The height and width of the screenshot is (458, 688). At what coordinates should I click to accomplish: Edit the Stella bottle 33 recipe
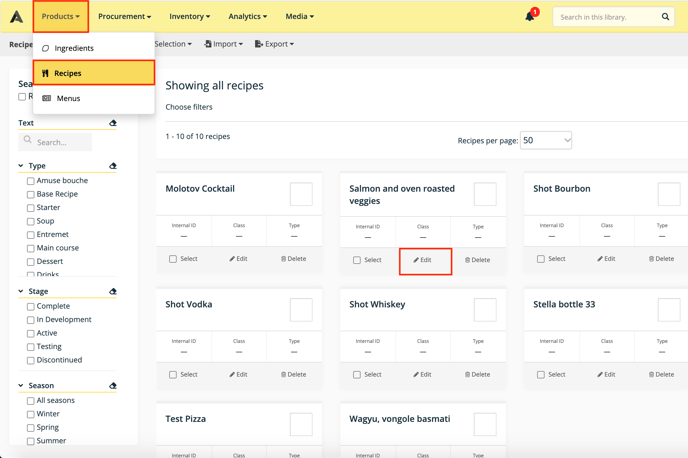tap(606, 375)
